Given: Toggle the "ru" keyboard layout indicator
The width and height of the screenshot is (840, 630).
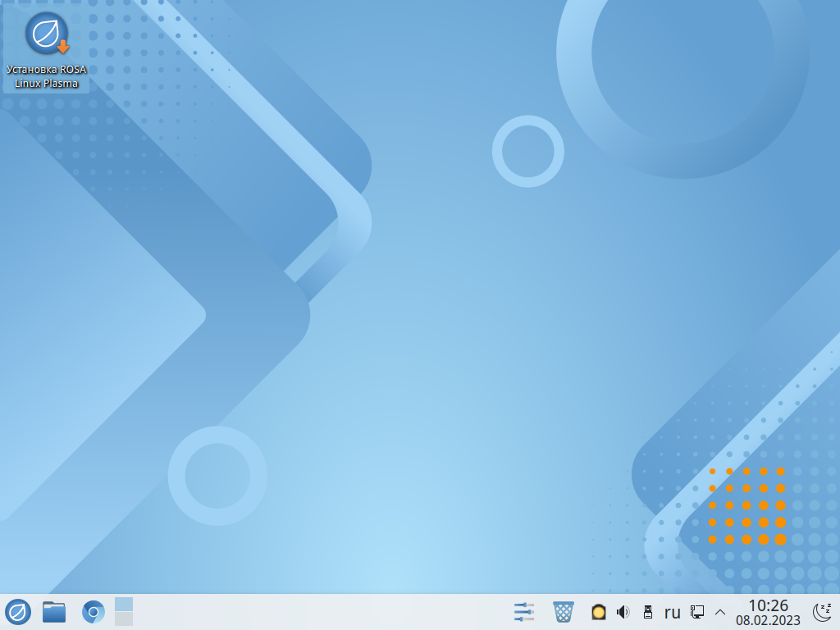Looking at the screenshot, I should pyautogui.click(x=673, y=612).
